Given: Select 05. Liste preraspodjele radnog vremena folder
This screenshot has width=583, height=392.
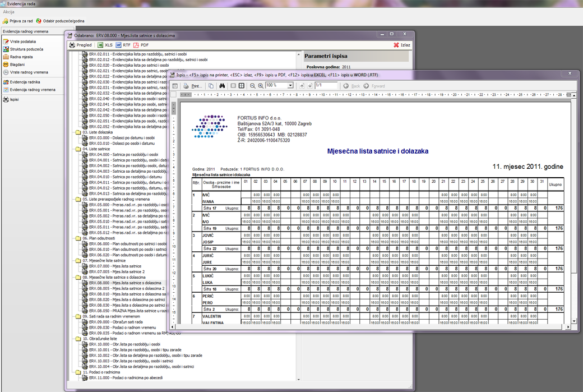Looking at the screenshot, I should tap(116, 199).
